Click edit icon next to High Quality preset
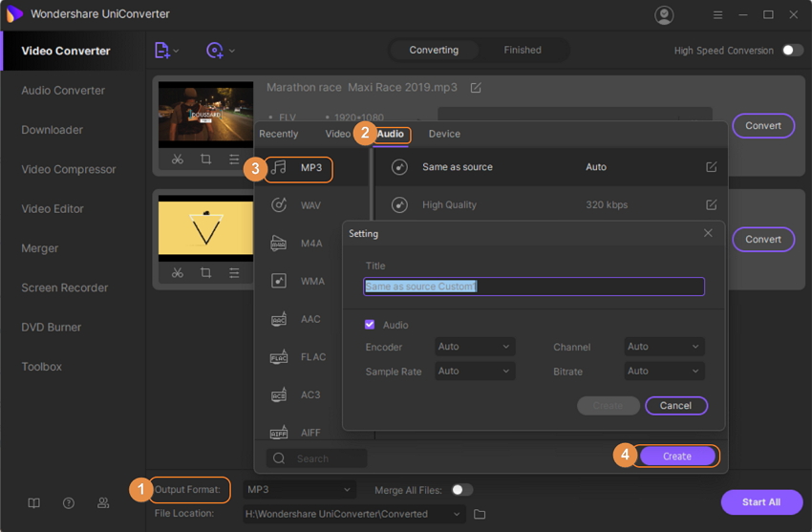Image resolution: width=812 pixels, height=532 pixels. [711, 204]
